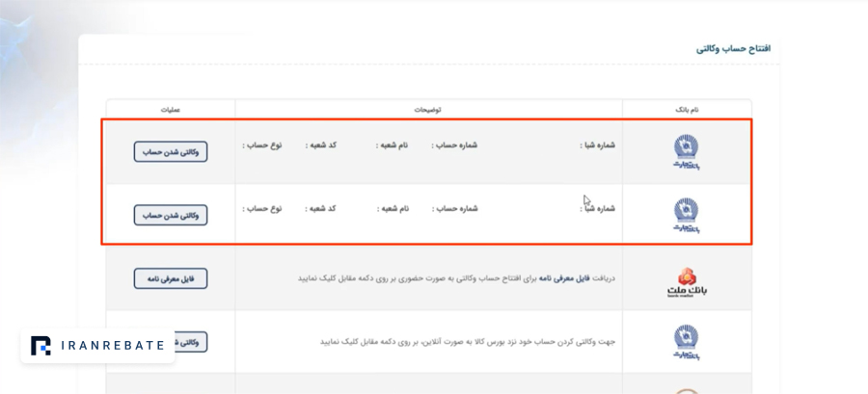The width and height of the screenshot is (868, 394).
Task: Click 'کد شعبه' label in the top row
Action: click(321, 145)
